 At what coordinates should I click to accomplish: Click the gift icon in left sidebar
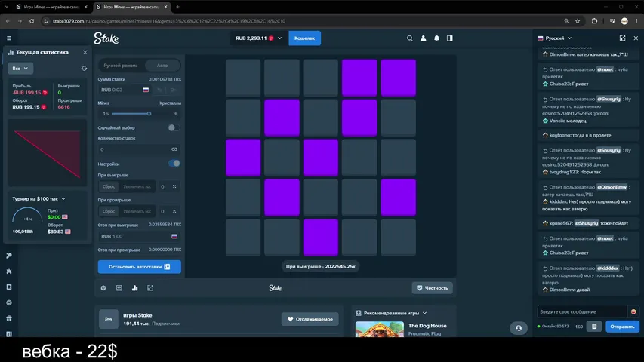[x=9, y=318]
